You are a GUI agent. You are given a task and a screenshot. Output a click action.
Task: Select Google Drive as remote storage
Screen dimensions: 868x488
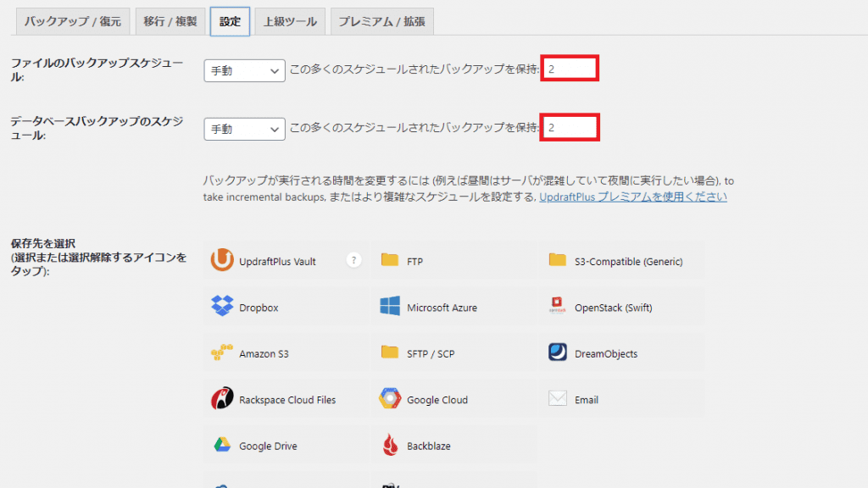click(x=222, y=446)
